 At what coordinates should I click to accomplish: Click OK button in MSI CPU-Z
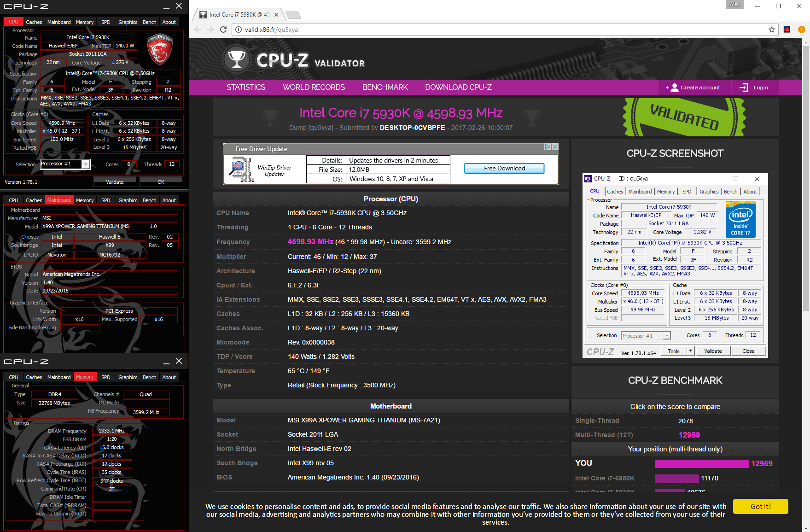161,182
